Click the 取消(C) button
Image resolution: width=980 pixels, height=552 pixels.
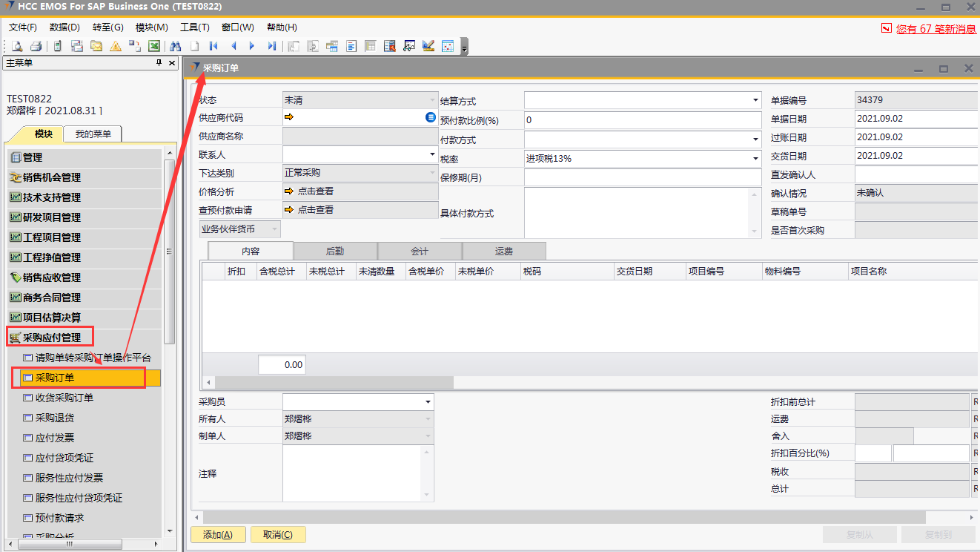(278, 535)
